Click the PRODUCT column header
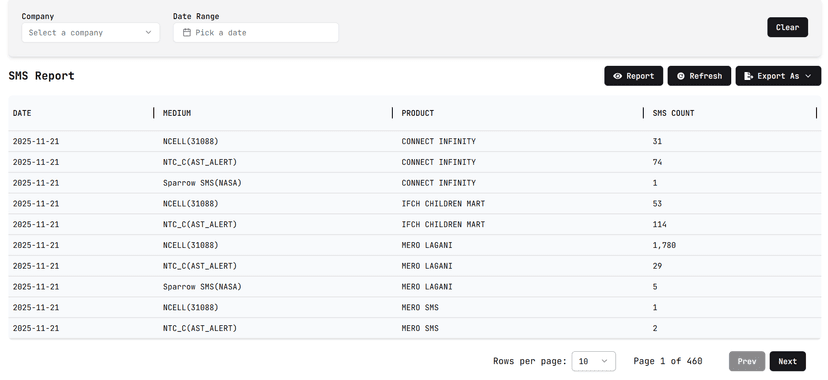 tap(418, 113)
